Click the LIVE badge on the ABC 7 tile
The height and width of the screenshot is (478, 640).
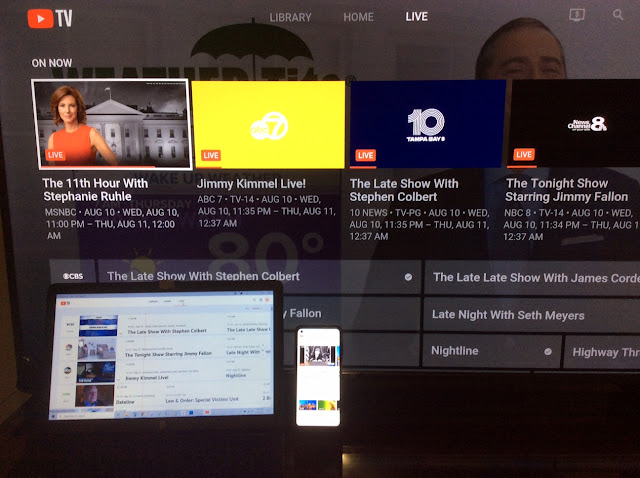pos(211,155)
